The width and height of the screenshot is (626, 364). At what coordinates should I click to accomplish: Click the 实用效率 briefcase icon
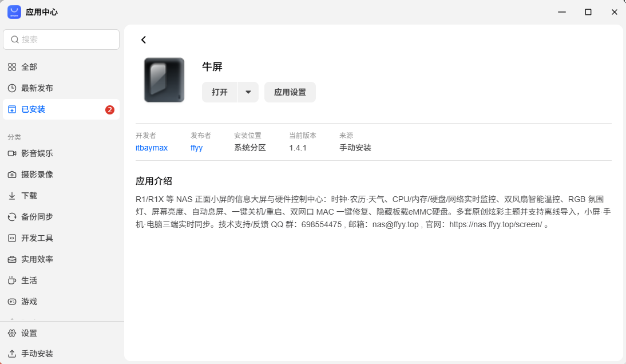pyautogui.click(x=12, y=259)
